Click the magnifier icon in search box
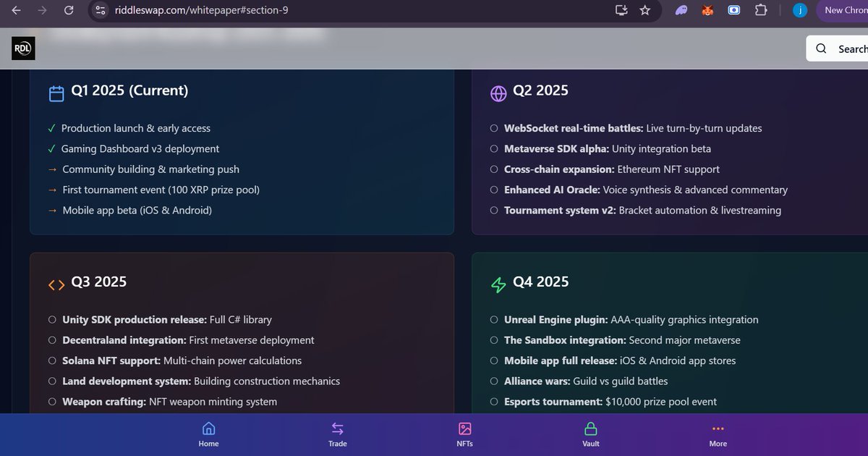This screenshot has height=456, width=868. (821, 48)
